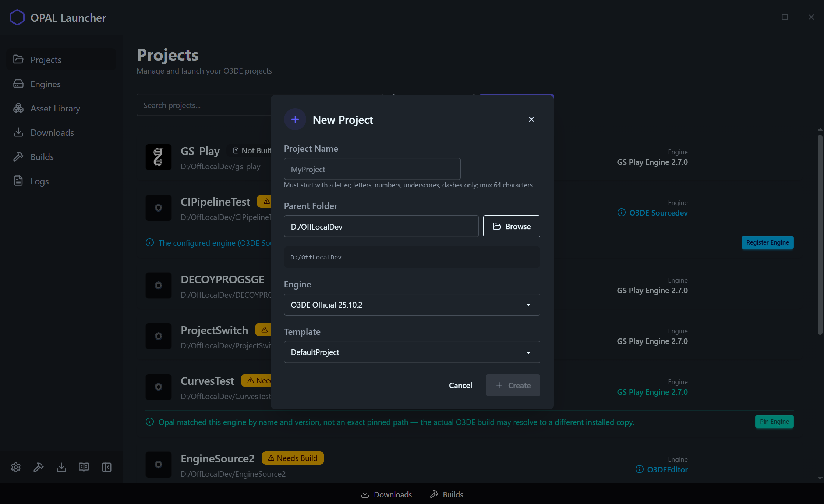
Task: Go to the Engines sidebar section
Action: click(x=61, y=84)
